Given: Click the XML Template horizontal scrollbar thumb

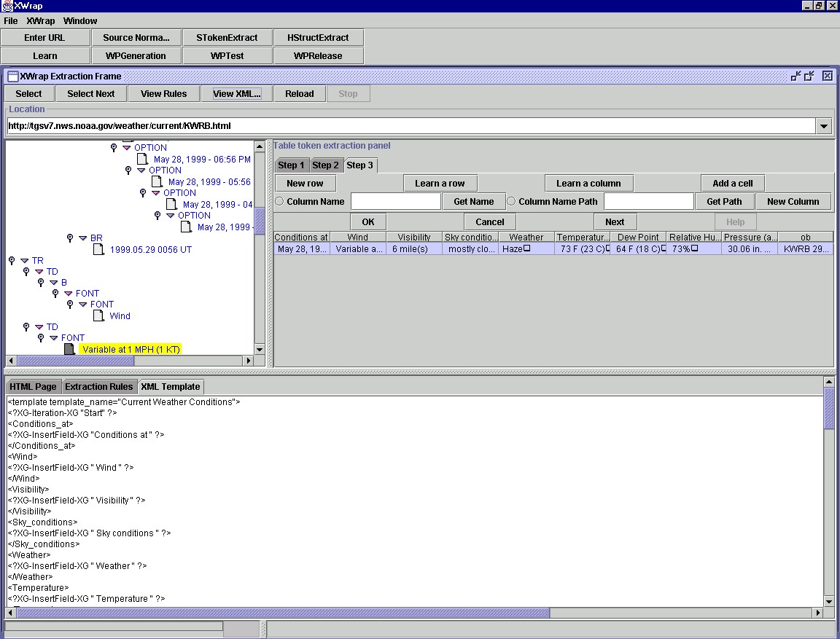Looking at the screenshot, I should pyautogui.click(x=284, y=613).
